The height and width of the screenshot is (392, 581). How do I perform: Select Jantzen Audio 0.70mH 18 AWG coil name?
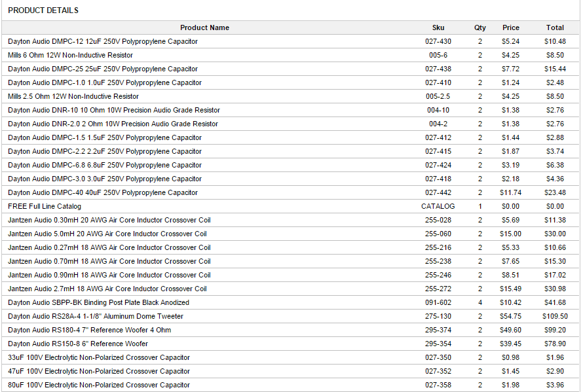(109, 261)
